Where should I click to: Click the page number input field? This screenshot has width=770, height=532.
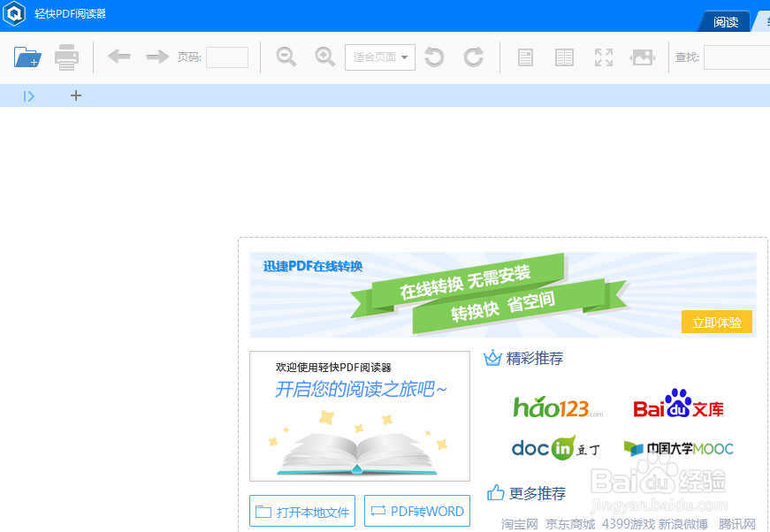point(227,57)
